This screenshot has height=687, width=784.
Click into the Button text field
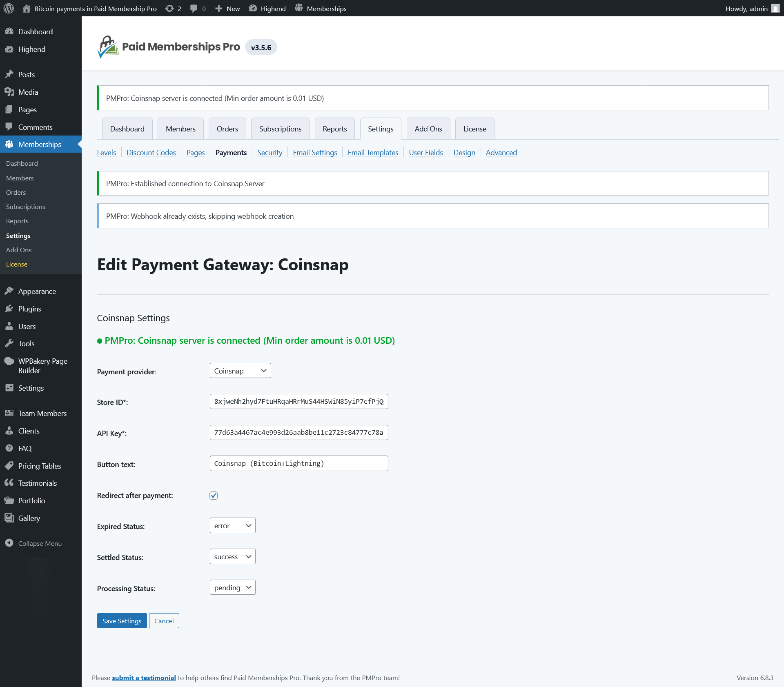pyautogui.click(x=298, y=464)
